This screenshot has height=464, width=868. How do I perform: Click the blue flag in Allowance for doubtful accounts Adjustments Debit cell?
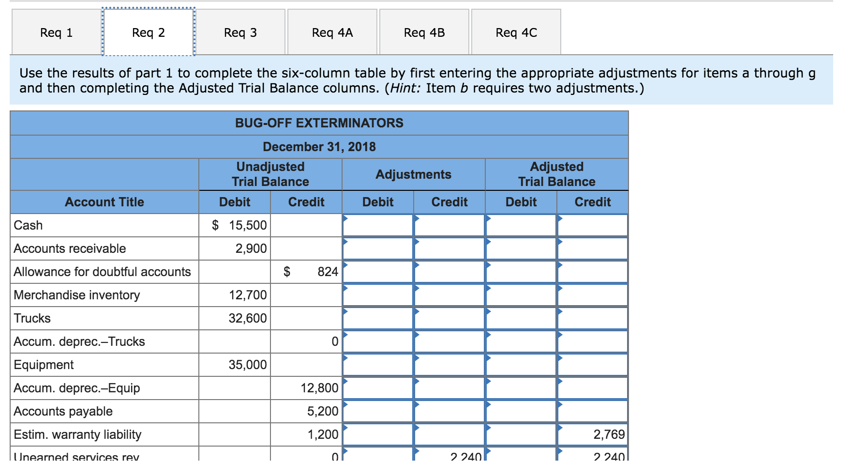coord(344,266)
